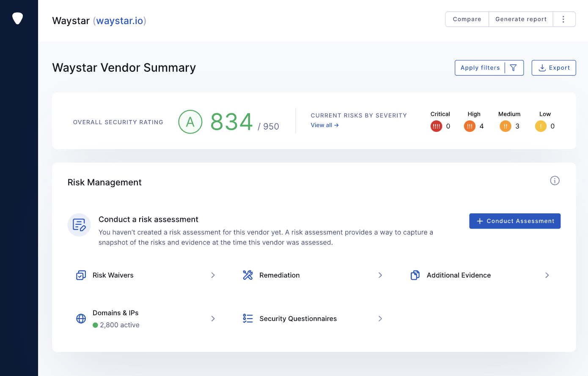Click Generate report
The height and width of the screenshot is (376, 588).
(521, 19)
